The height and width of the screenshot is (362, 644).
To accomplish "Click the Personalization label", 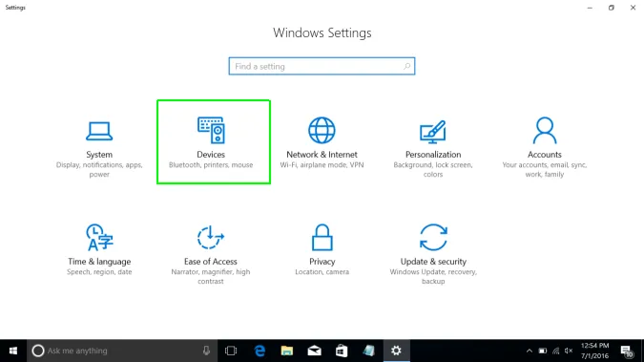I will pyautogui.click(x=433, y=155).
